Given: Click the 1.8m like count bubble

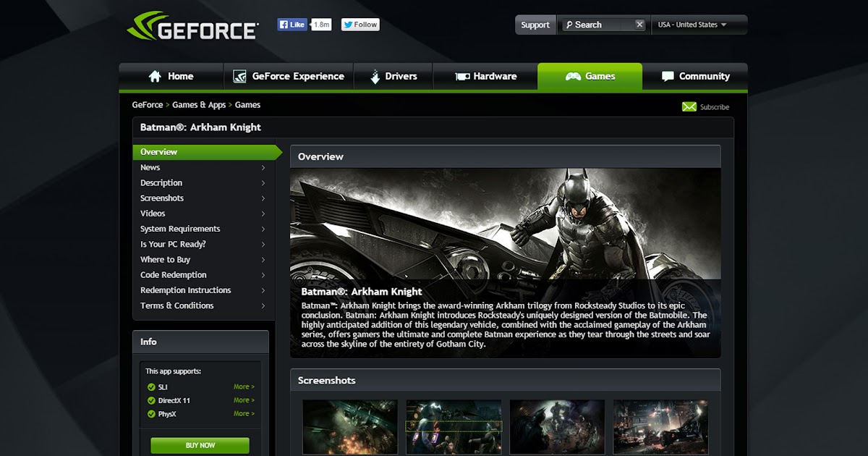Looking at the screenshot, I should [x=321, y=25].
